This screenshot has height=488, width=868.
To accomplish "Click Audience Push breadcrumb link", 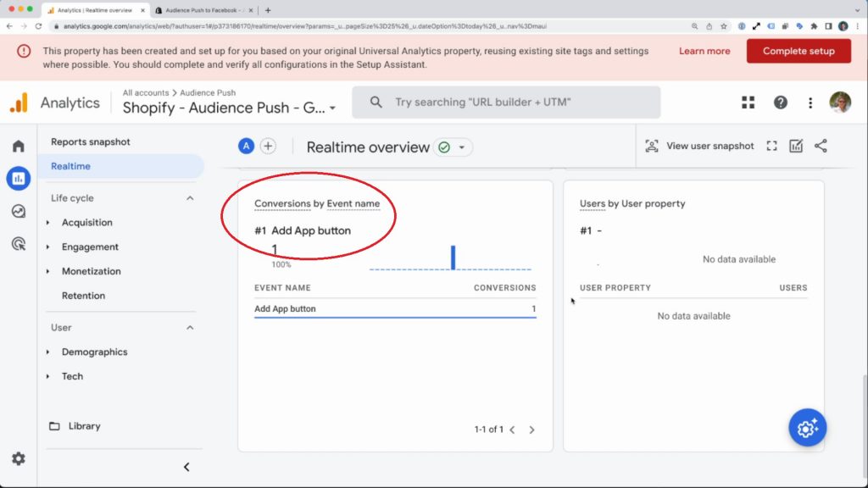I will 208,92.
